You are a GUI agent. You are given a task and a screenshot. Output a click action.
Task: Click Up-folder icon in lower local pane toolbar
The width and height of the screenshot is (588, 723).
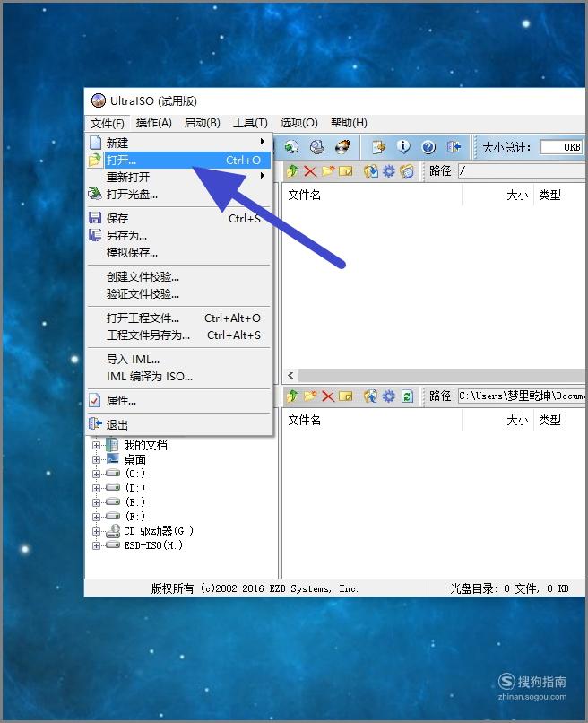click(292, 396)
